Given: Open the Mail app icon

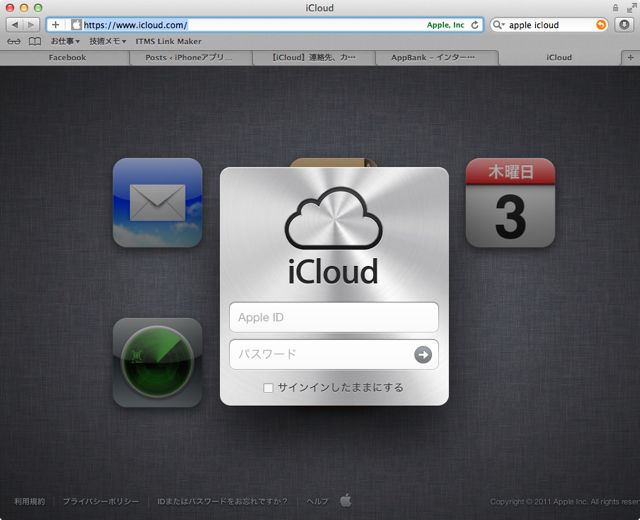Looking at the screenshot, I should pyautogui.click(x=158, y=203).
